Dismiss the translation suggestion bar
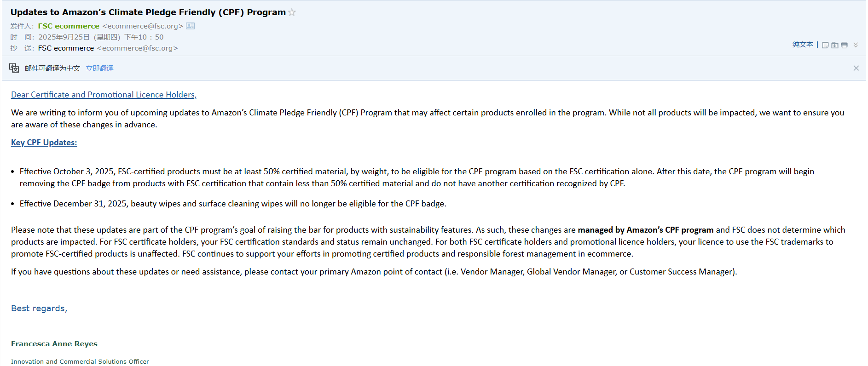868x366 pixels. click(x=856, y=68)
